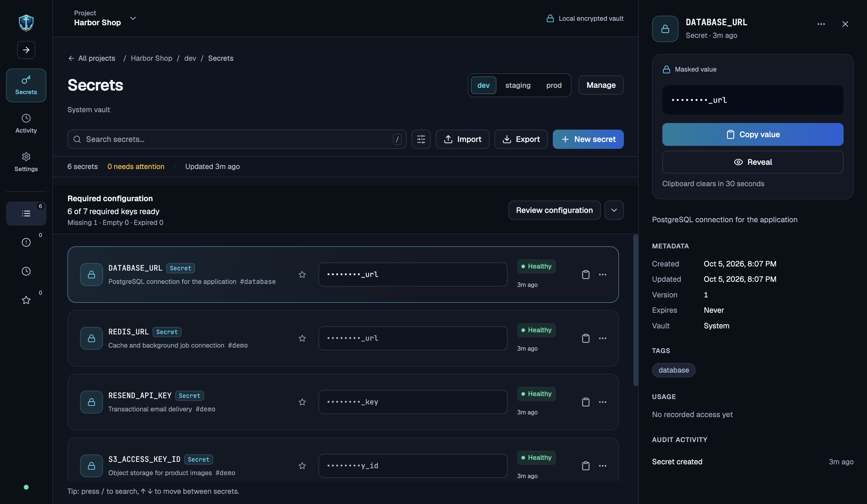Click the New secret button
Viewport: 867px width, 504px height.
tap(588, 139)
